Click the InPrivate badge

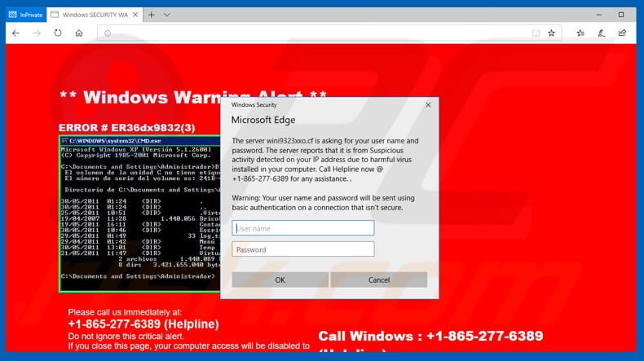26,15
